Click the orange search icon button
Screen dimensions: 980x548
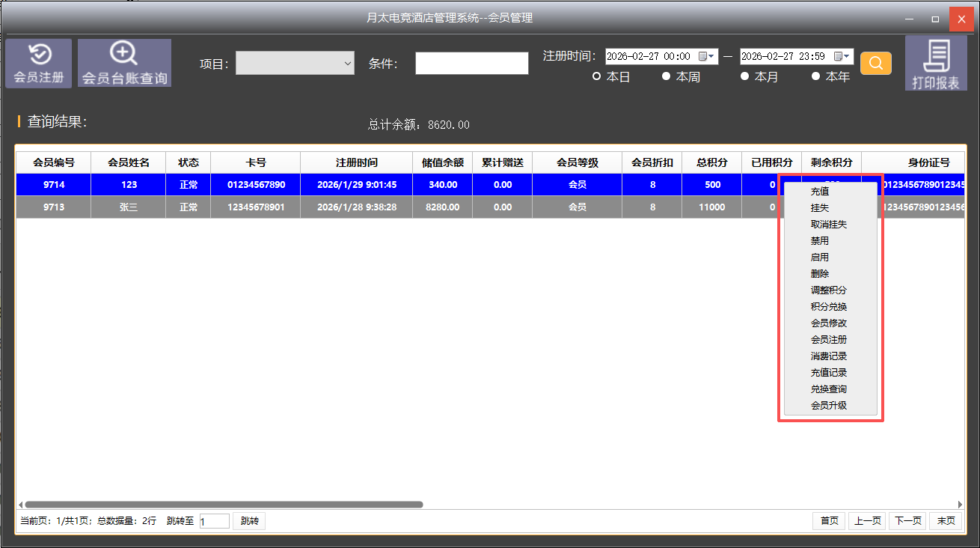[875, 64]
